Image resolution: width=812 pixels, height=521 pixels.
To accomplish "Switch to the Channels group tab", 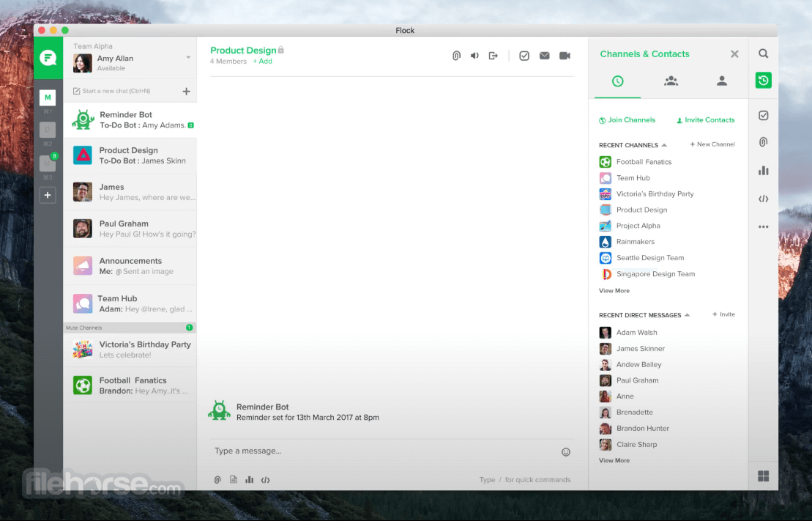I will pyautogui.click(x=671, y=81).
